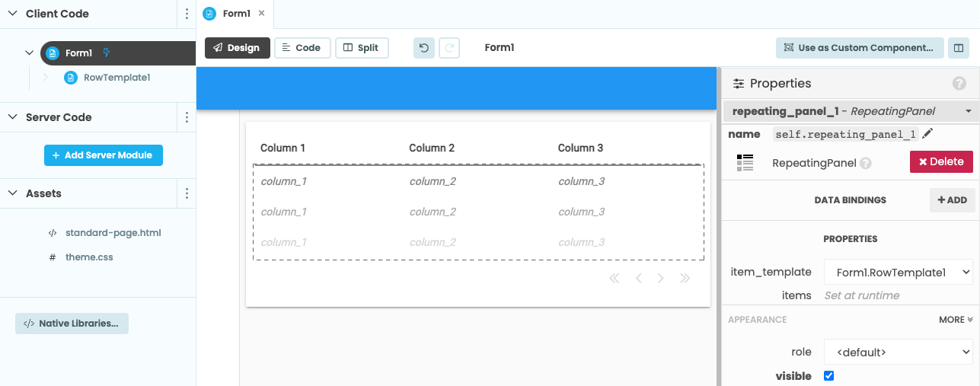Switch to the Code view

[302, 48]
